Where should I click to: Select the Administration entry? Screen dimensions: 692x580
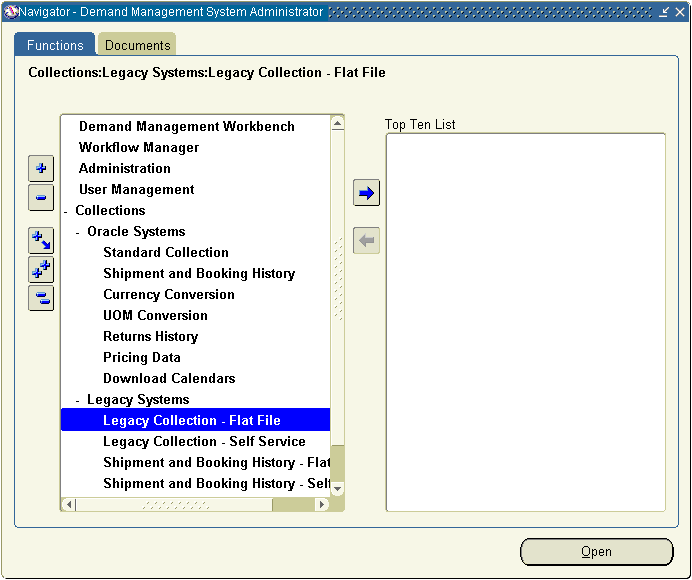pyautogui.click(x=124, y=168)
